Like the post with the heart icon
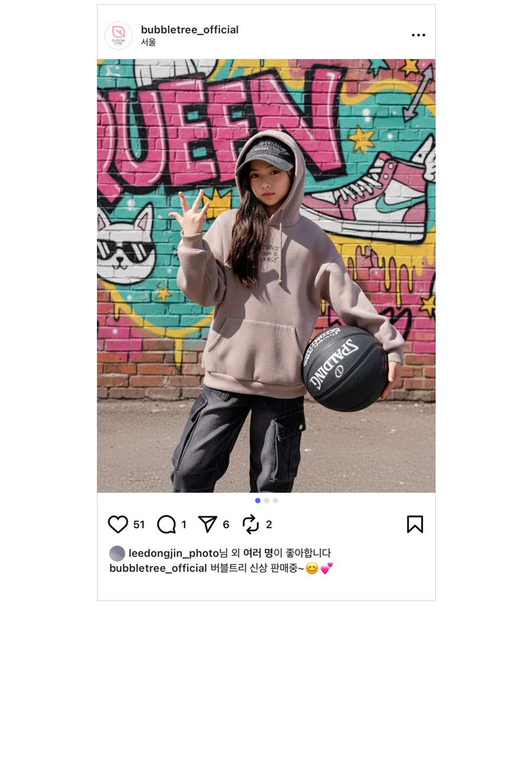This screenshot has height=778, width=532. tap(118, 524)
